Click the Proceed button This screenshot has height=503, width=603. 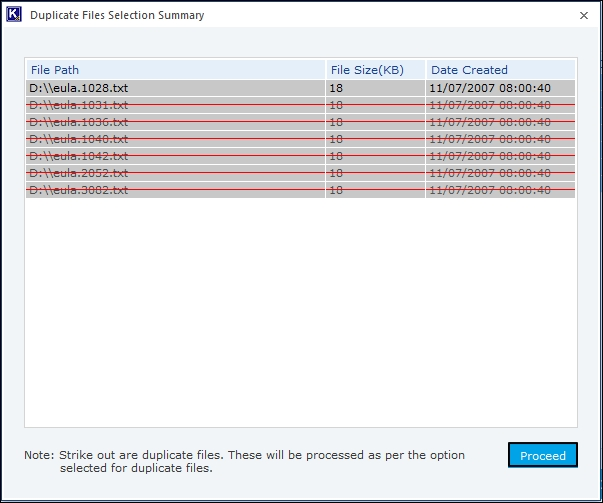(543, 455)
